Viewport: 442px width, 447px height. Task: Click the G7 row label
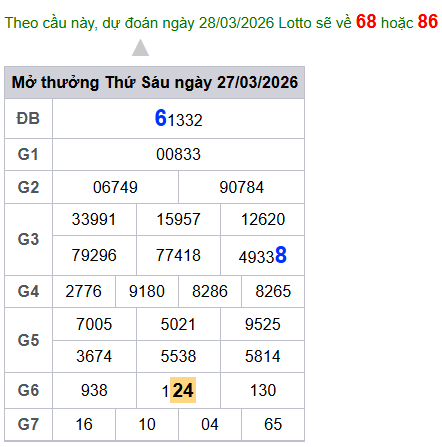28,424
